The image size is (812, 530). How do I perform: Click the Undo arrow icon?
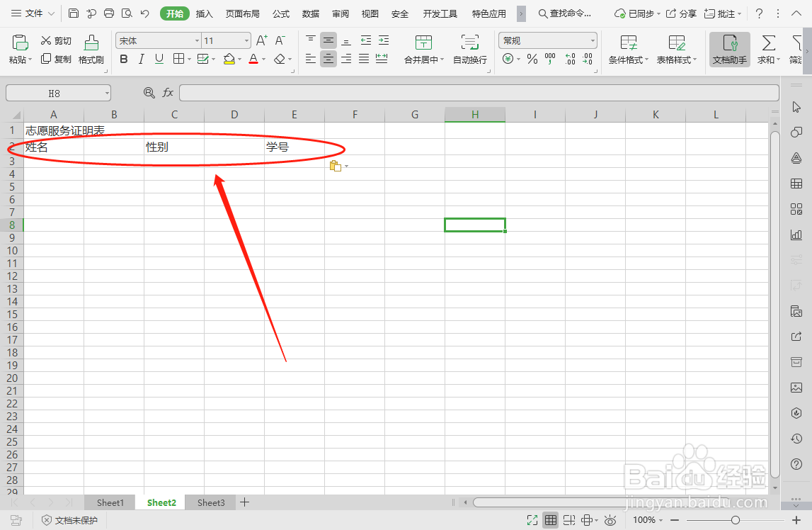pyautogui.click(x=144, y=13)
